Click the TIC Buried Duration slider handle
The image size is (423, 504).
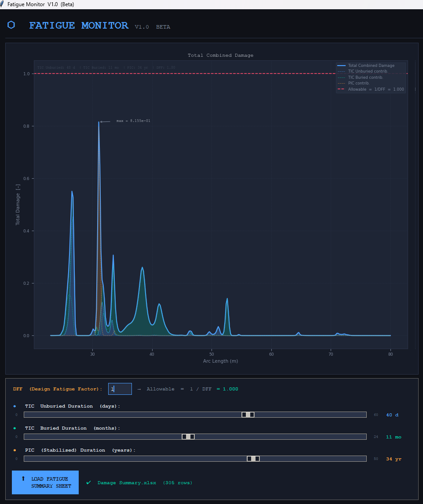[188, 437]
